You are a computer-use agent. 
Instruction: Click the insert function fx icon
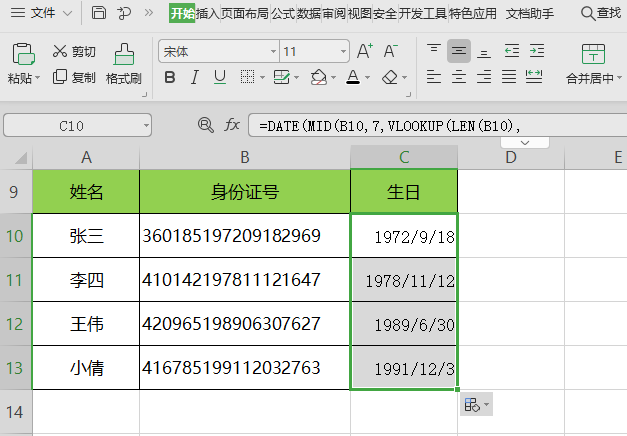point(232,125)
